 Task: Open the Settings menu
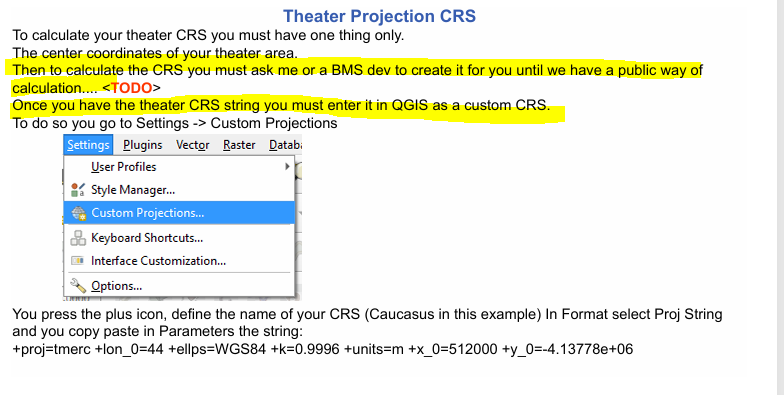pyautogui.click(x=88, y=145)
